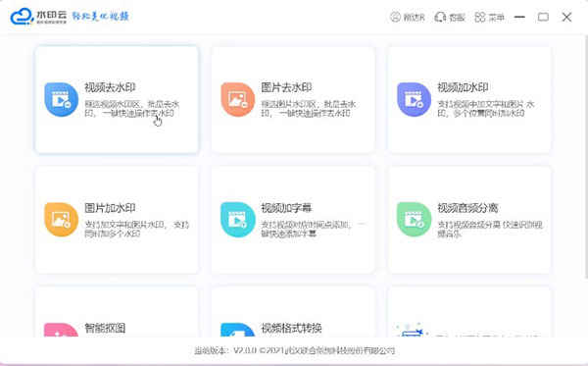
Task: Click the 图片去水印 card title text
Action: coord(286,87)
